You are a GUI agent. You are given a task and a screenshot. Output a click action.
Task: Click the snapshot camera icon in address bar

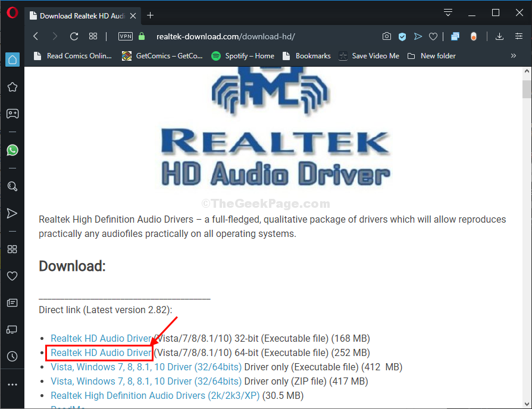click(387, 36)
